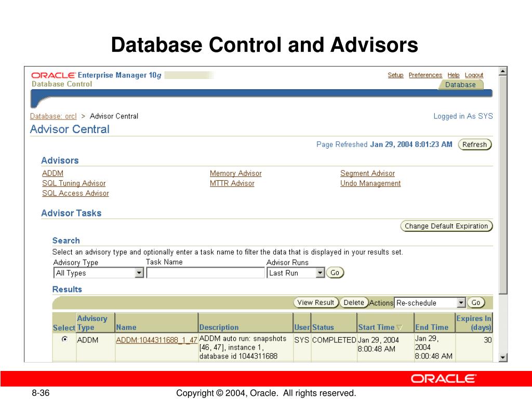532x399 pixels.
Task: Click Change Default Expiration button
Action: tap(446, 226)
